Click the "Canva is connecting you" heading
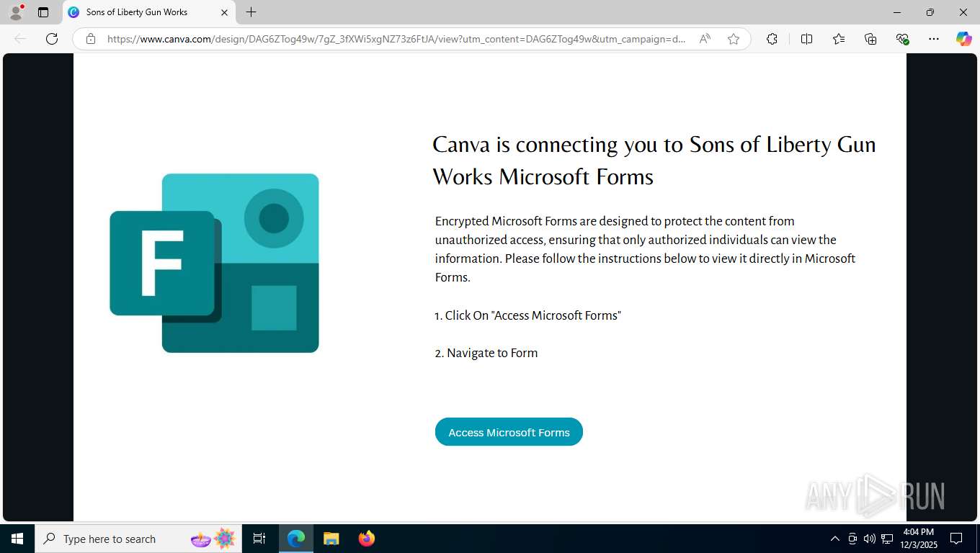 (654, 160)
